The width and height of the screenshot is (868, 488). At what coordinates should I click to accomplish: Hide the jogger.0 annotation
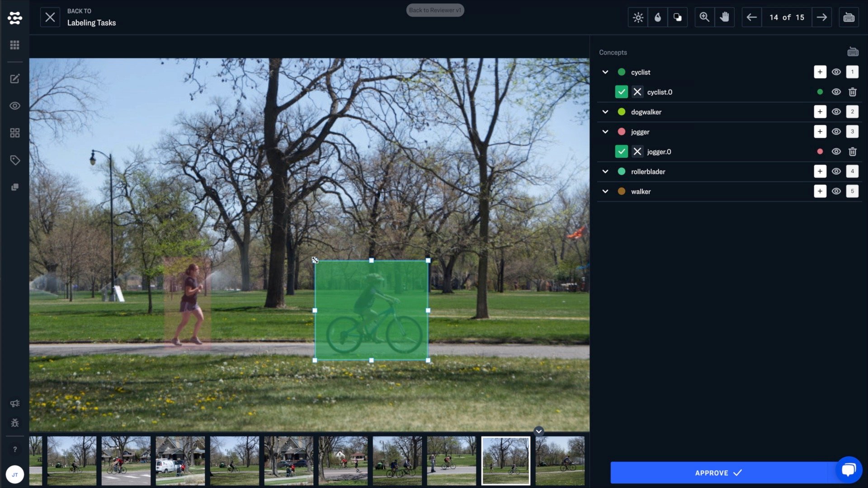click(836, 152)
